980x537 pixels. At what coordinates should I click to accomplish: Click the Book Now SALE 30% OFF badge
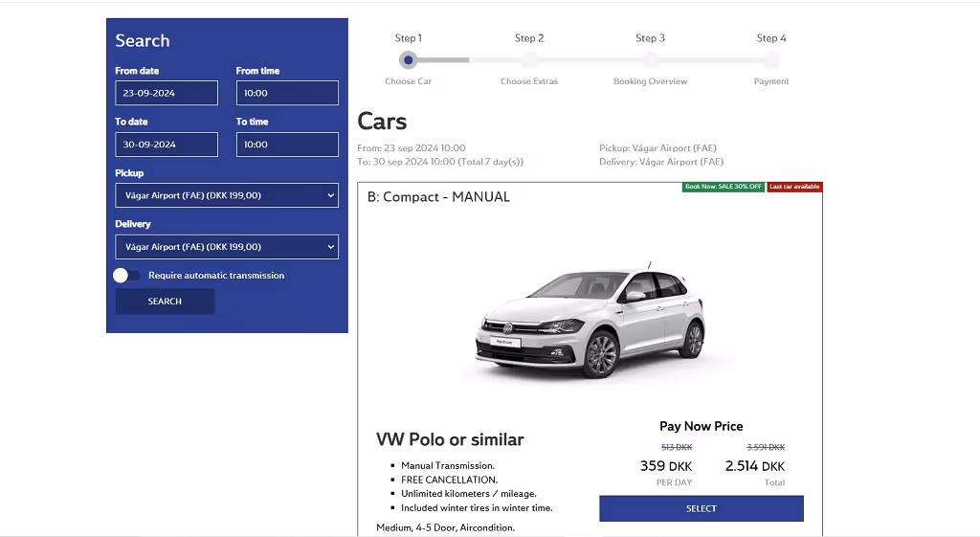(x=724, y=187)
